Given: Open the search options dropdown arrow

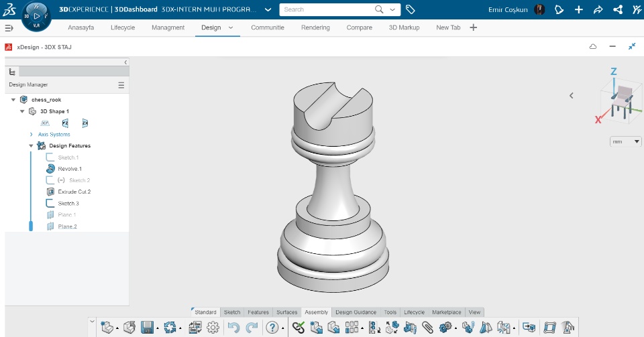Looking at the screenshot, I should coord(392,9).
